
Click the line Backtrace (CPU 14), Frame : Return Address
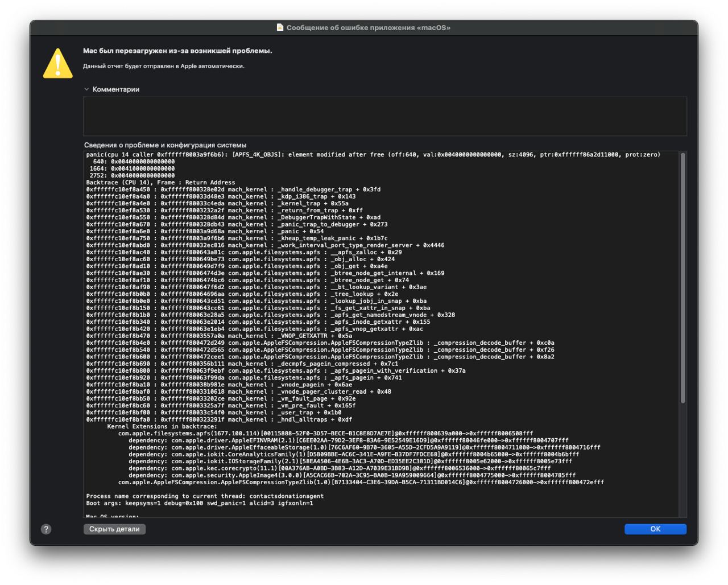tap(160, 183)
